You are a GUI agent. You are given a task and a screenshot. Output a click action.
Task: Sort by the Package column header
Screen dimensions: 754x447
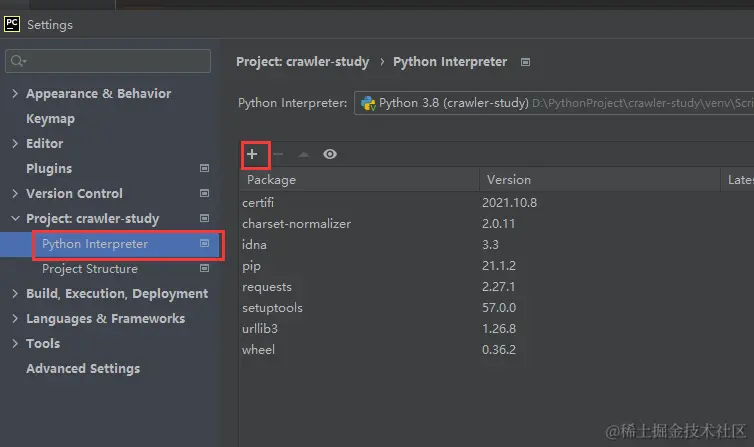pos(359,180)
